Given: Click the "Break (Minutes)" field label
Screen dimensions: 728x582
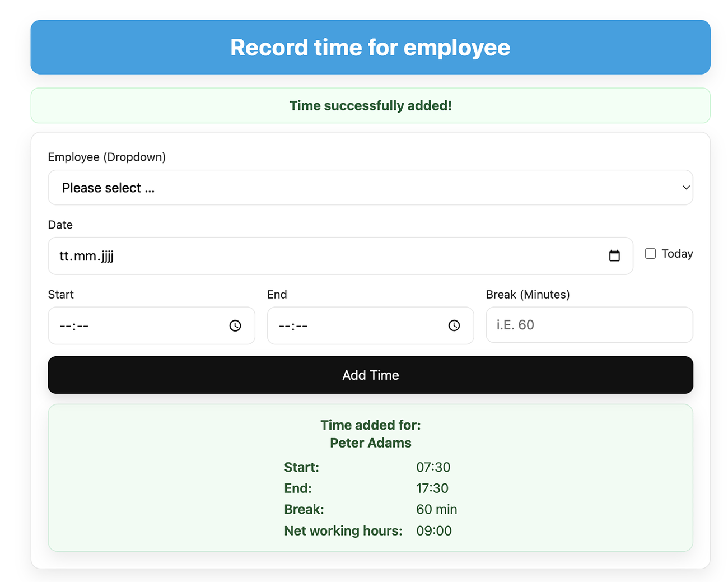Looking at the screenshot, I should (x=528, y=295).
